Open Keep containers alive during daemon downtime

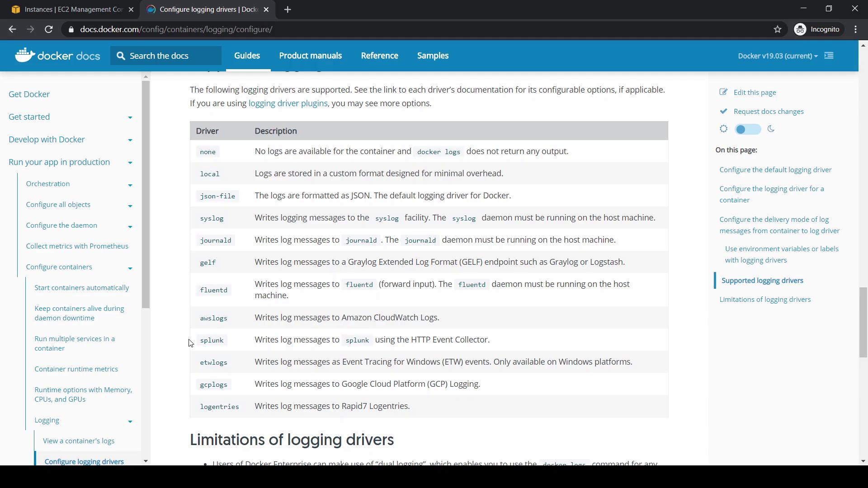pyautogui.click(x=79, y=313)
